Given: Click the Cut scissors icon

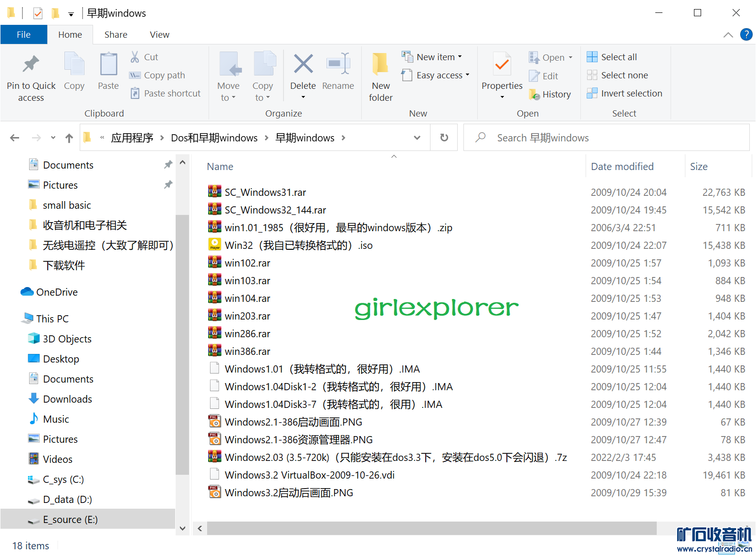Looking at the screenshot, I should point(135,57).
